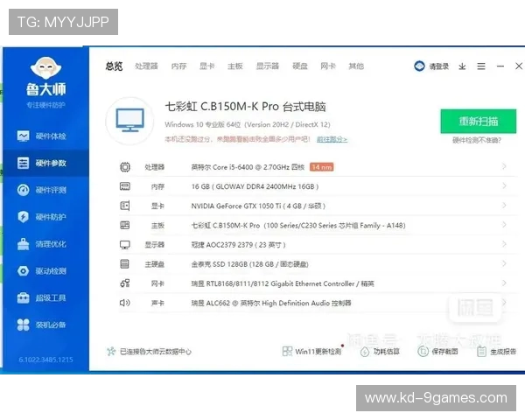Click version number 6.1022.3485.1215
Viewport: 525px width, 420px height.
(x=45, y=360)
